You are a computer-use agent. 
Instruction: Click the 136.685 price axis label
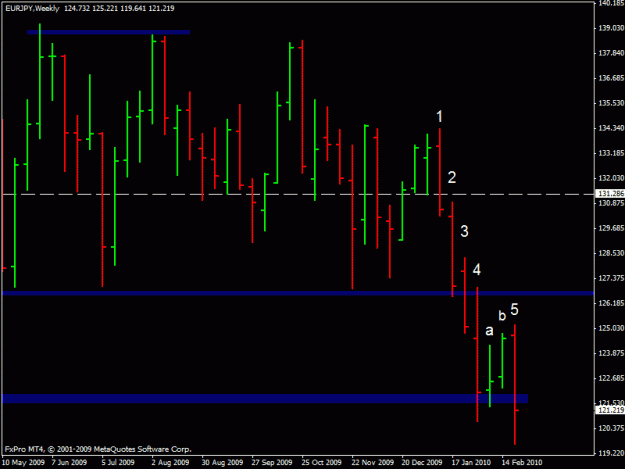point(611,78)
